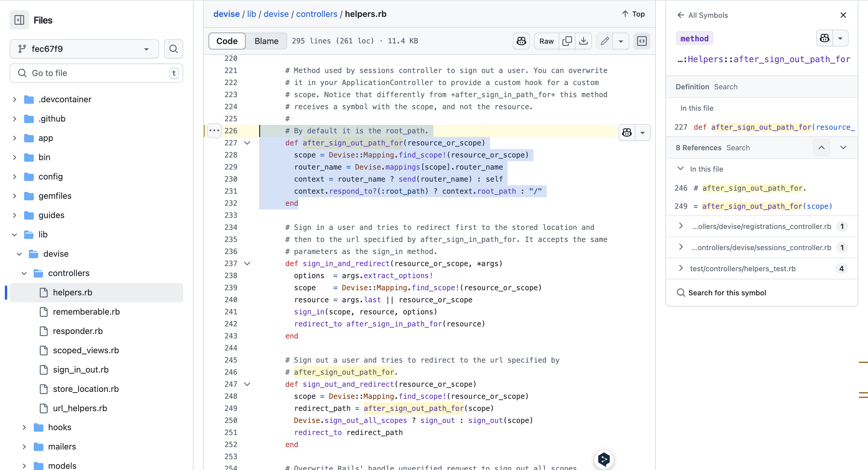Open the fec67f9 branch dropdown
This screenshot has width=868, height=470.
click(84, 49)
